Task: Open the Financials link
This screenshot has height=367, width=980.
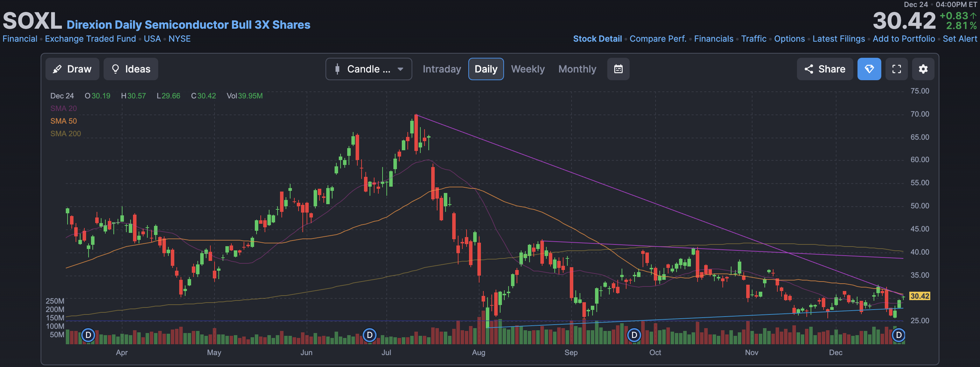Action: click(714, 39)
